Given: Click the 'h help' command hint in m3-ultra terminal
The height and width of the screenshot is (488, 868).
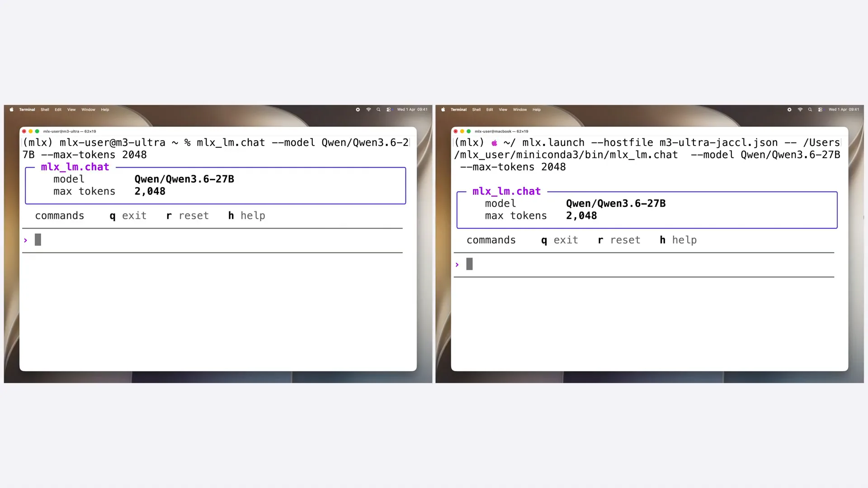Looking at the screenshot, I should click(x=247, y=216).
